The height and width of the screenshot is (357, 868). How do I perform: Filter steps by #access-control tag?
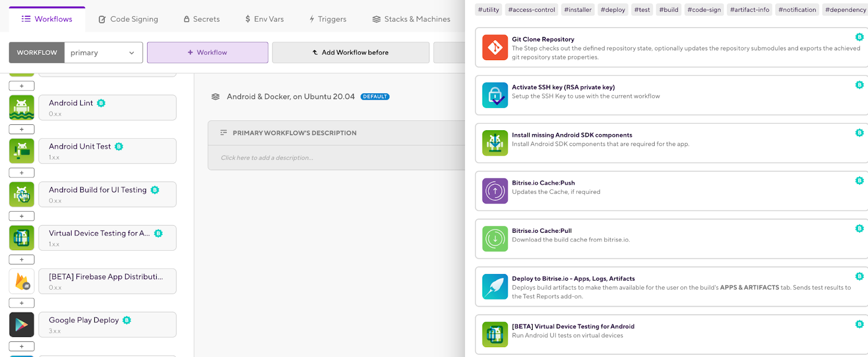pos(532,10)
